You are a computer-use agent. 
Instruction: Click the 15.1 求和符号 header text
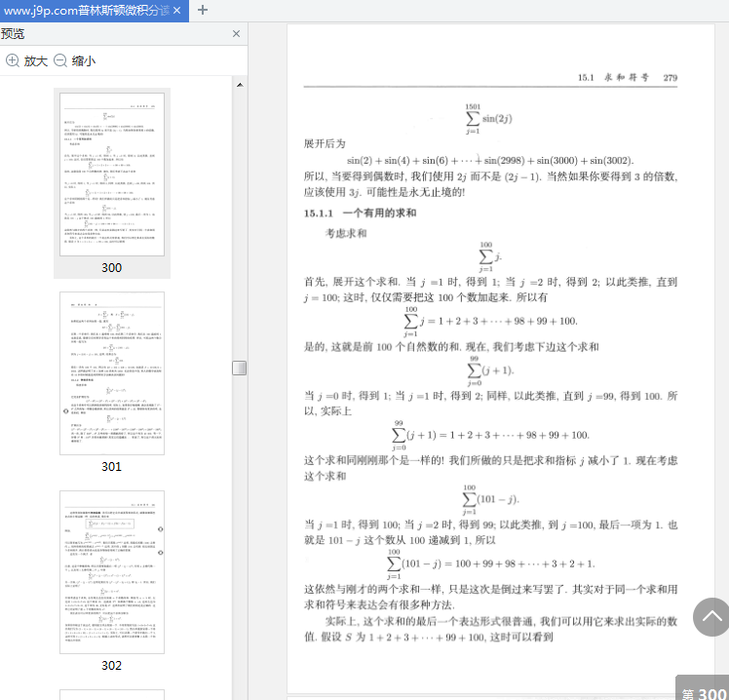pos(613,78)
